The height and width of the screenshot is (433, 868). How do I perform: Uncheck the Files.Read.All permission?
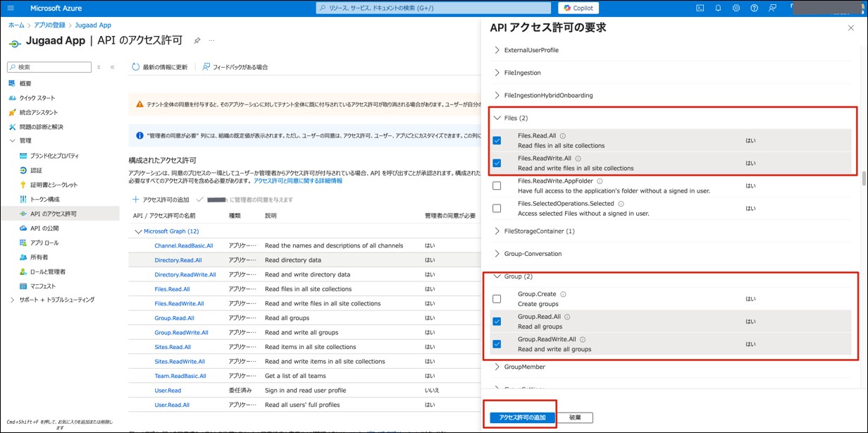[497, 140]
